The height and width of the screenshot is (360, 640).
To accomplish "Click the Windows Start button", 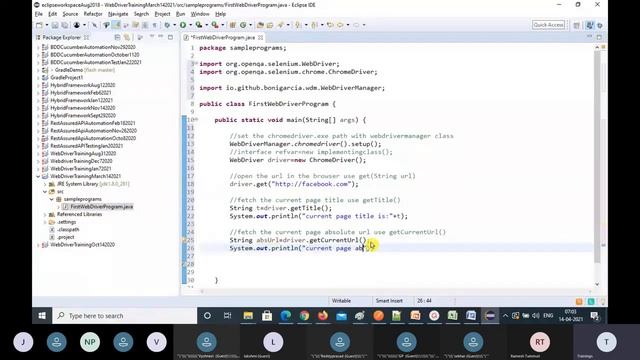I will click(x=42, y=316).
